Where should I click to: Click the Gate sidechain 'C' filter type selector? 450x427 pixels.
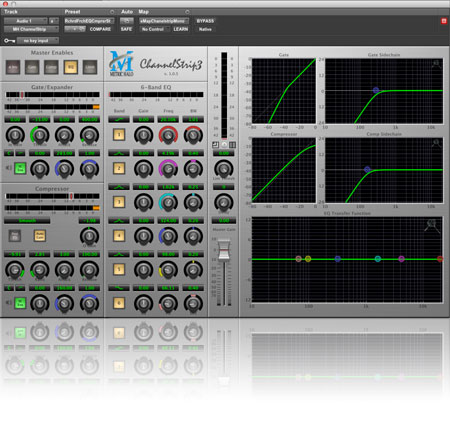9,153
